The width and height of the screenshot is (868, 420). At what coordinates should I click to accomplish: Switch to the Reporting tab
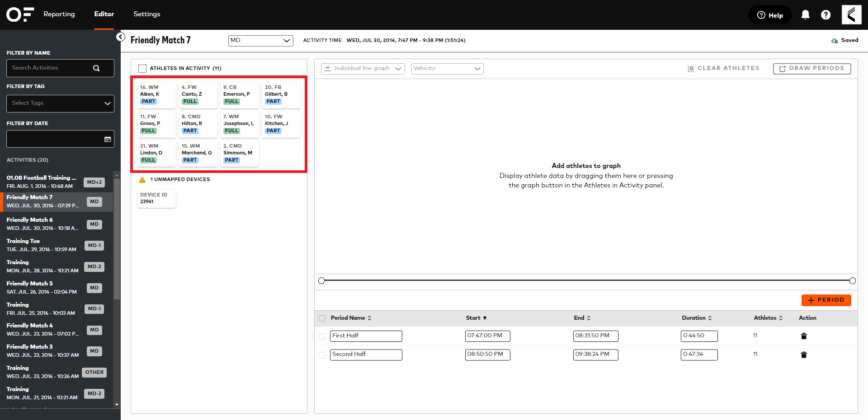(59, 14)
